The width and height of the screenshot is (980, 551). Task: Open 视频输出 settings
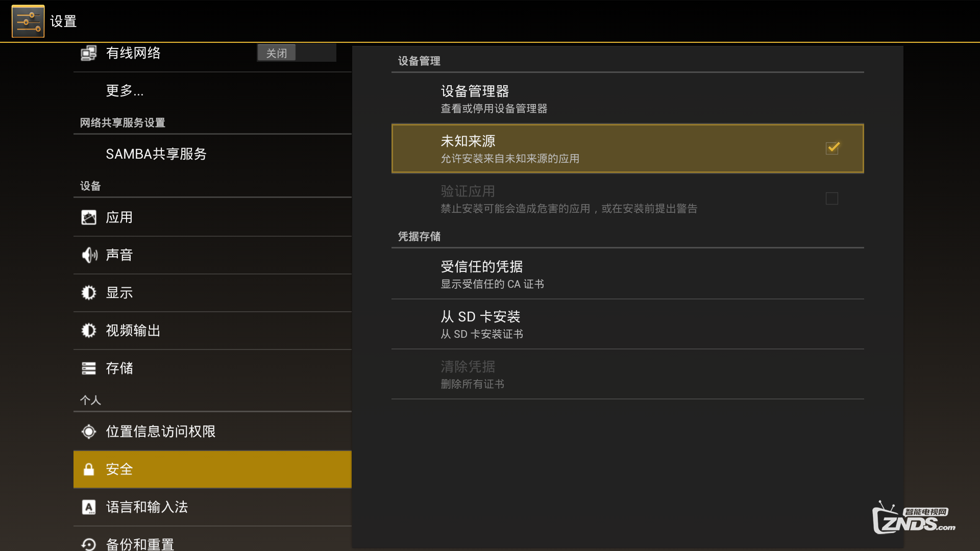point(212,331)
